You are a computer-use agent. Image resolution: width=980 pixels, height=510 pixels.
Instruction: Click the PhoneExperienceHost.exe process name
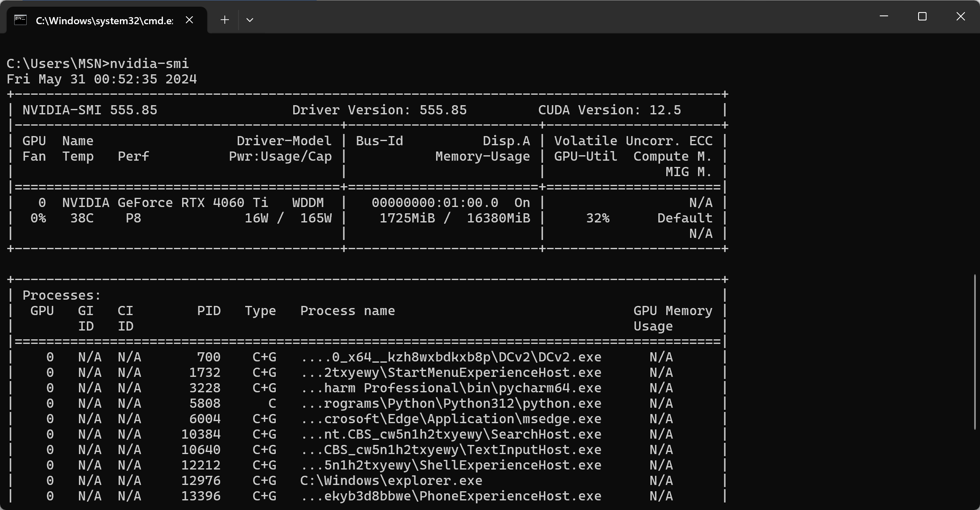[x=451, y=496]
